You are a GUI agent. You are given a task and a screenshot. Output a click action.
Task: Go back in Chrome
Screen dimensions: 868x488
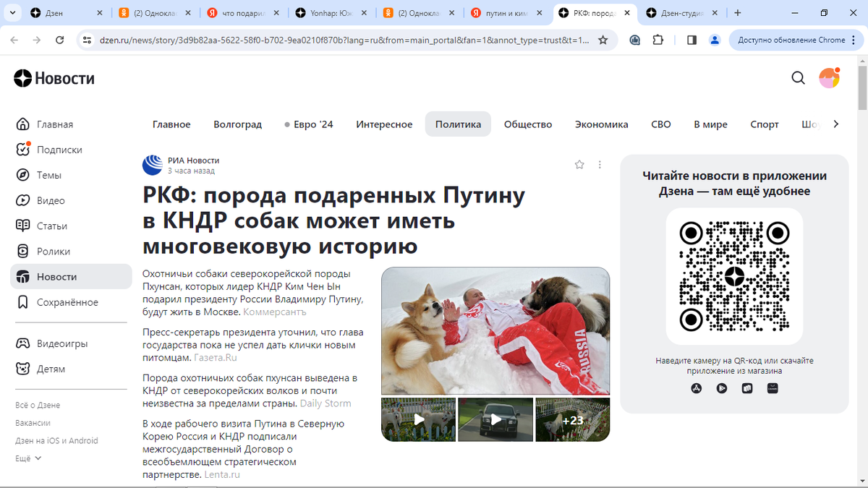[x=14, y=40]
